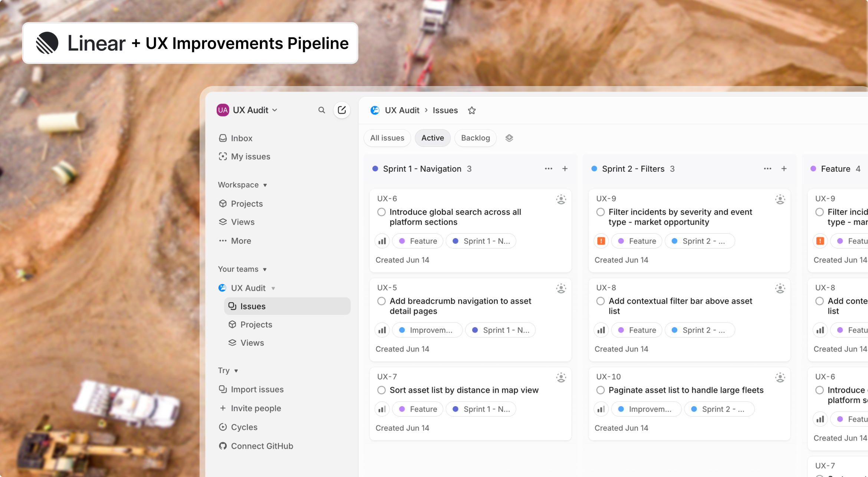Set priority on the UX-10 card
Image resolution: width=868 pixels, height=477 pixels.
[601, 409]
